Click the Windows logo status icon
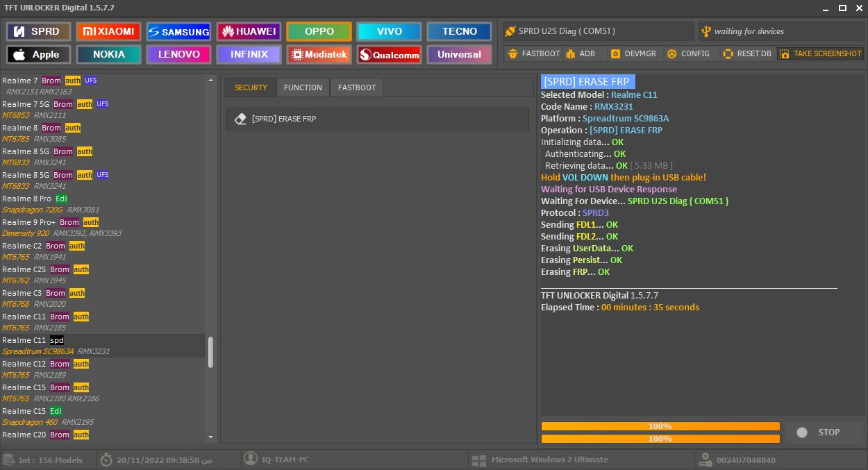The width and height of the screenshot is (868, 470). coord(478,460)
